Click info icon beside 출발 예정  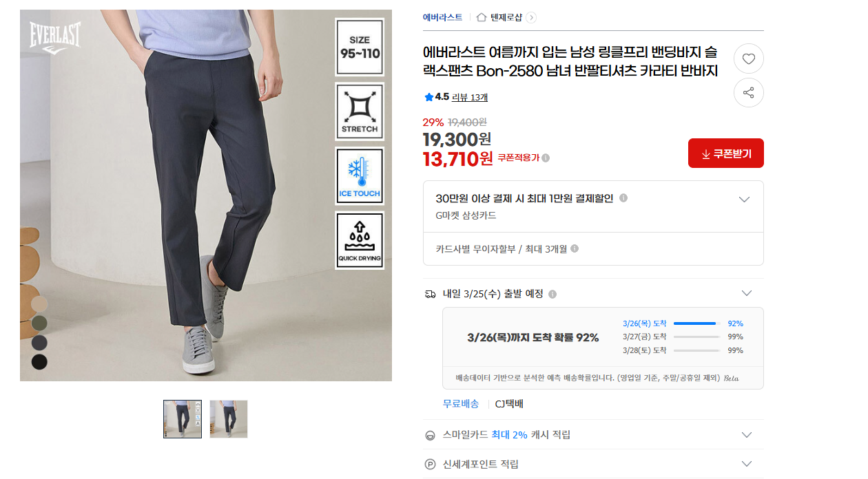552,294
